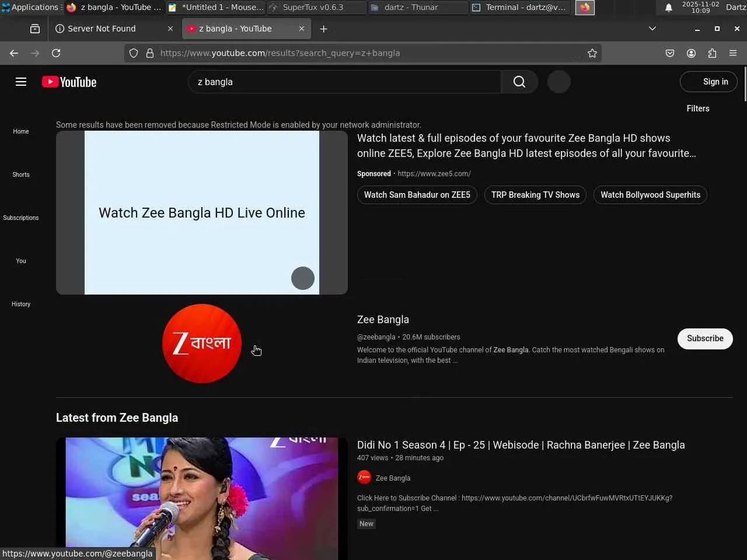
Task: Click the Zee Bangla channel avatar logo
Action: (202, 344)
